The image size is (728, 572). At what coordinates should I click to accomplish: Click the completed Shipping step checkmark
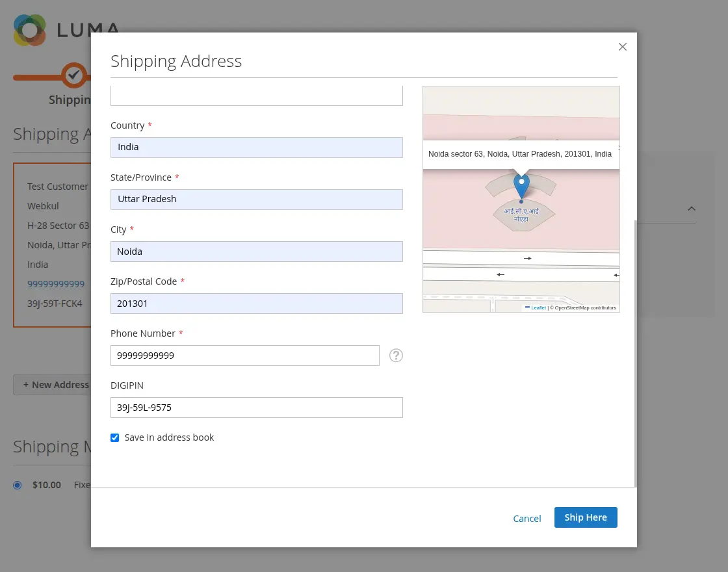pos(73,75)
